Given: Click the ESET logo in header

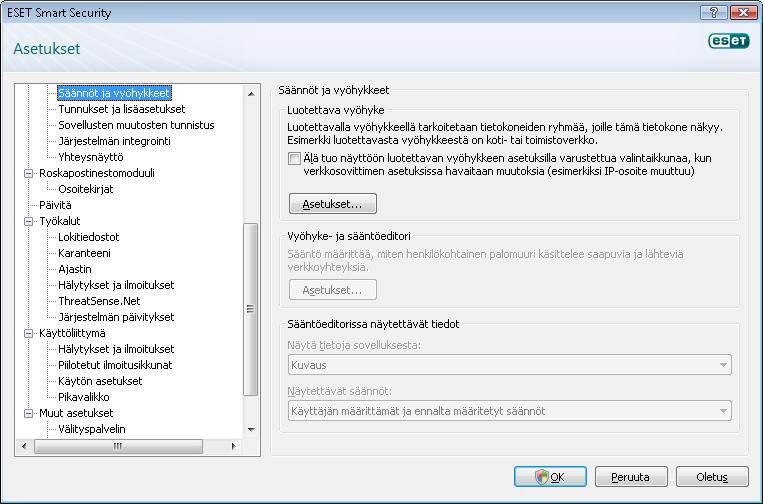Looking at the screenshot, I should point(728,41).
